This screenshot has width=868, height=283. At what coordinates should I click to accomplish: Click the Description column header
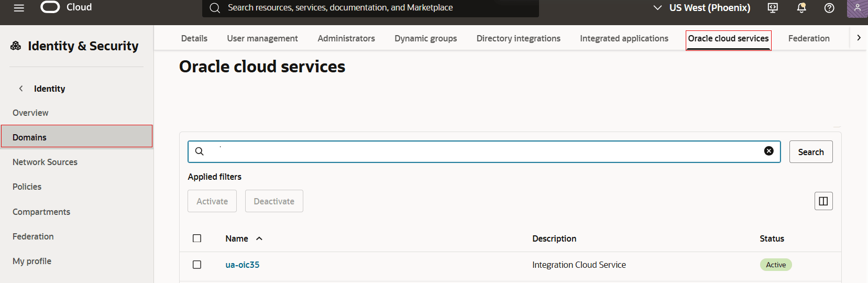(x=554, y=238)
